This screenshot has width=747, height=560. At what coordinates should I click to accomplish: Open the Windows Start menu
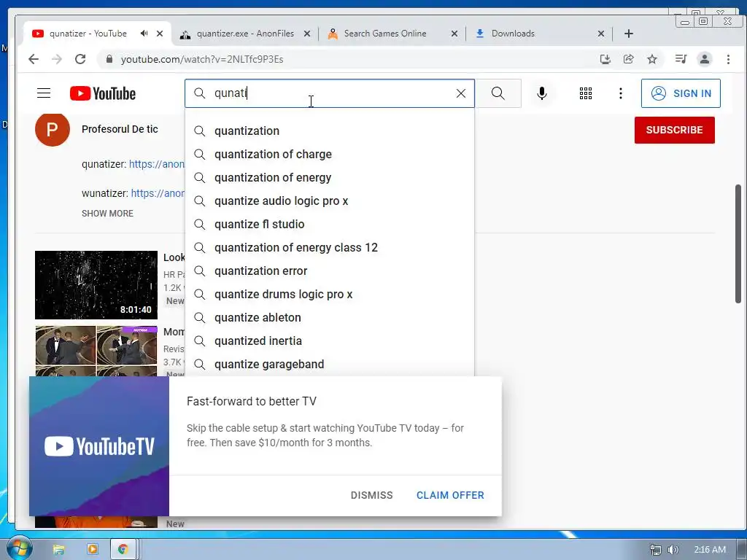pyautogui.click(x=18, y=548)
